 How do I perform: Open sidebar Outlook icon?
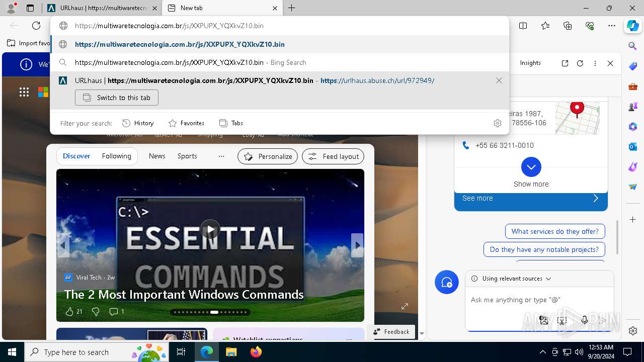633,147
